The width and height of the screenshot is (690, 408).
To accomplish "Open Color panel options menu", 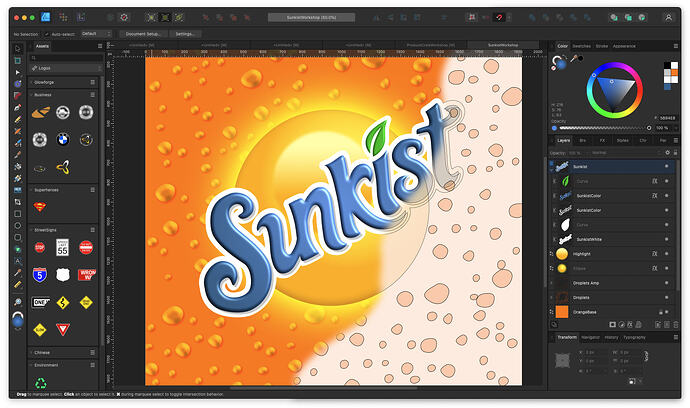I will pyautogui.click(x=675, y=46).
